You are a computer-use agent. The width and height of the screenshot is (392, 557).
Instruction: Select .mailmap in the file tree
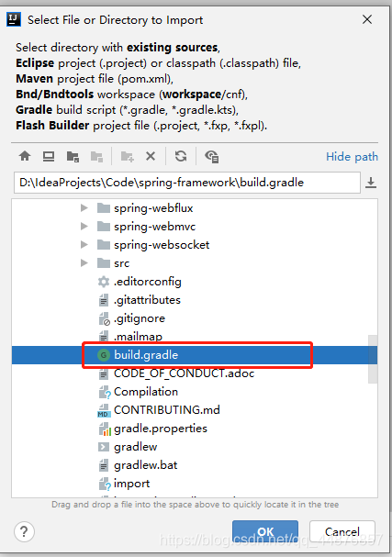(x=138, y=337)
